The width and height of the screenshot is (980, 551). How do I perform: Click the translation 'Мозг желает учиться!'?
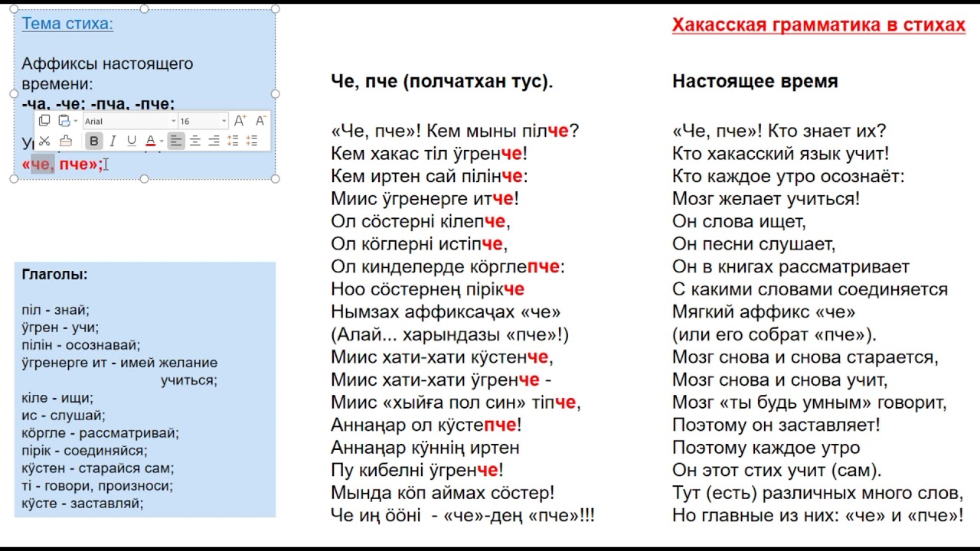click(766, 199)
